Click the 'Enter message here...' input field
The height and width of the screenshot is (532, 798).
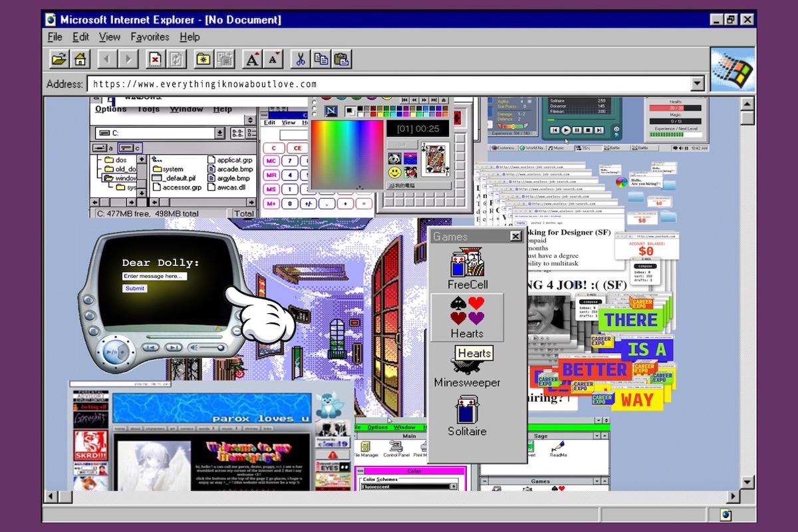(155, 276)
